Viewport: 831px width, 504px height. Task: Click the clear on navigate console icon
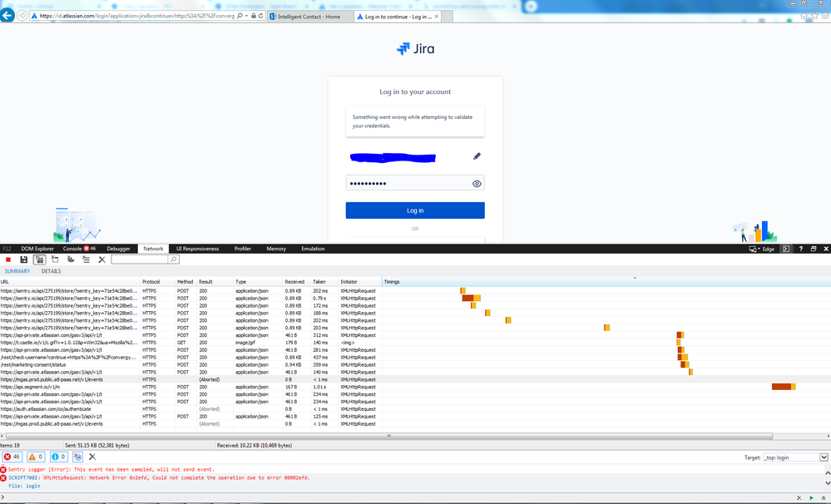point(78,457)
